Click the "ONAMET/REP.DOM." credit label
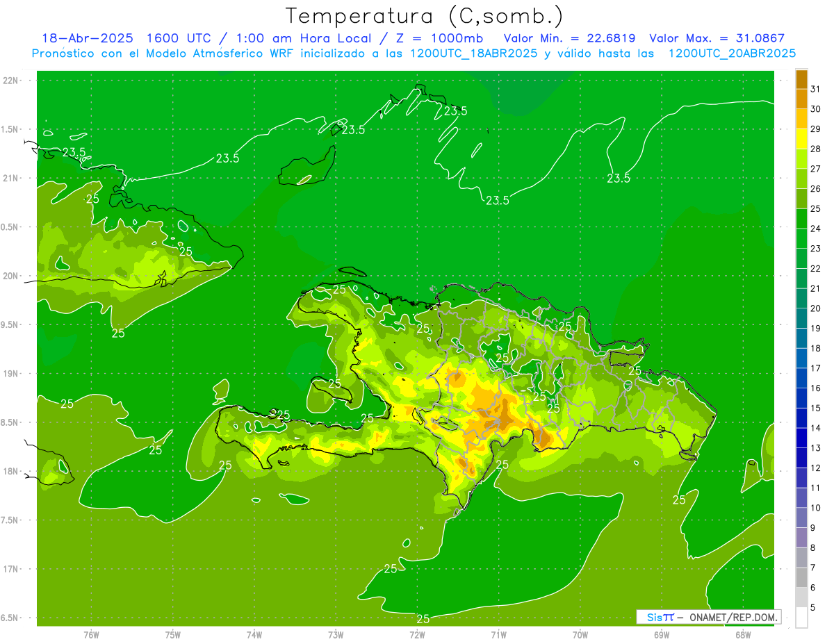The height and width of the screenshot is (644, 834). point(733,617)
